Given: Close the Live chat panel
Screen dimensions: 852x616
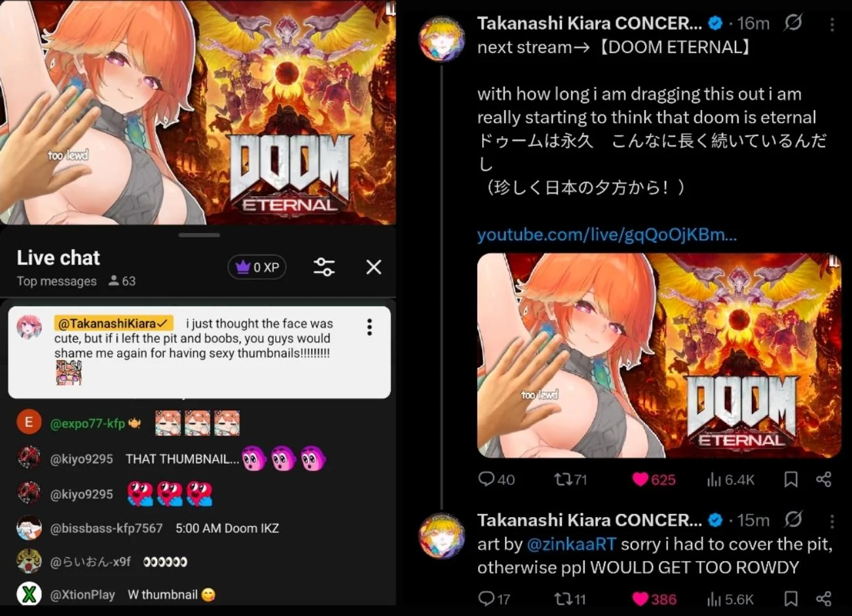Looking at the screenshot, I should (373, 267).
